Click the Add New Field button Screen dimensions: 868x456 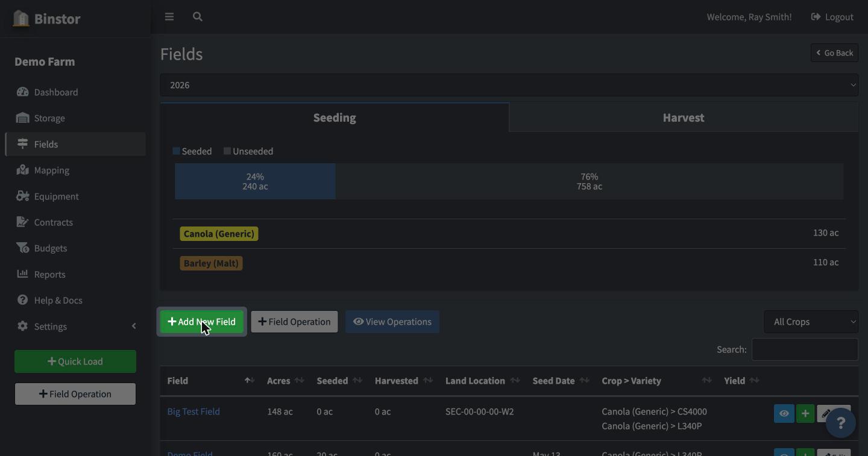tap(202, 322)
